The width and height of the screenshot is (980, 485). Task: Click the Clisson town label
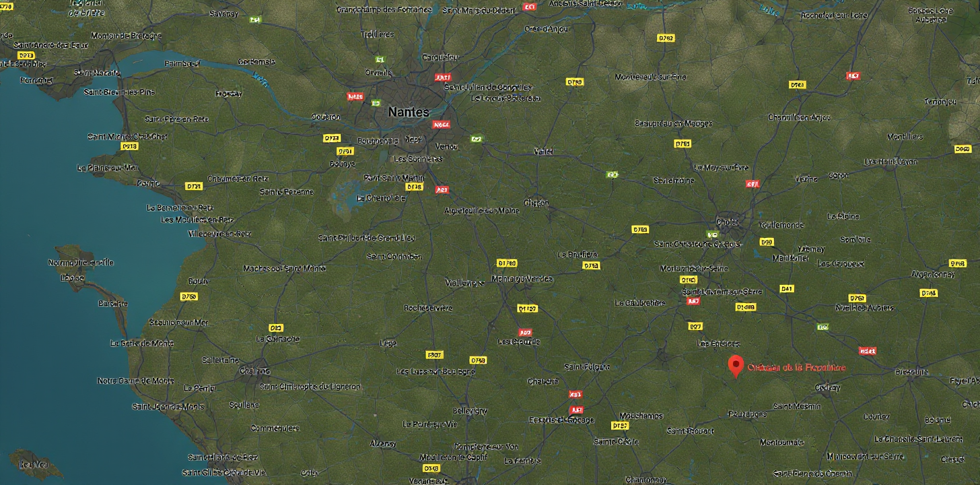(536, 203)
